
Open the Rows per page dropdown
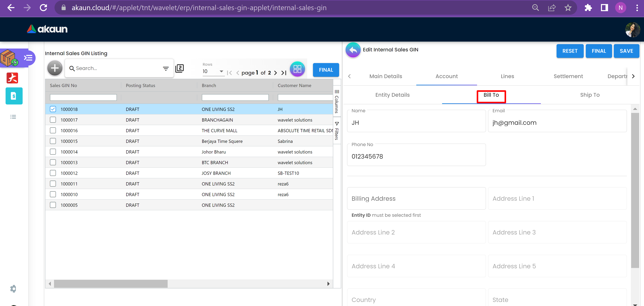(213, 71)
